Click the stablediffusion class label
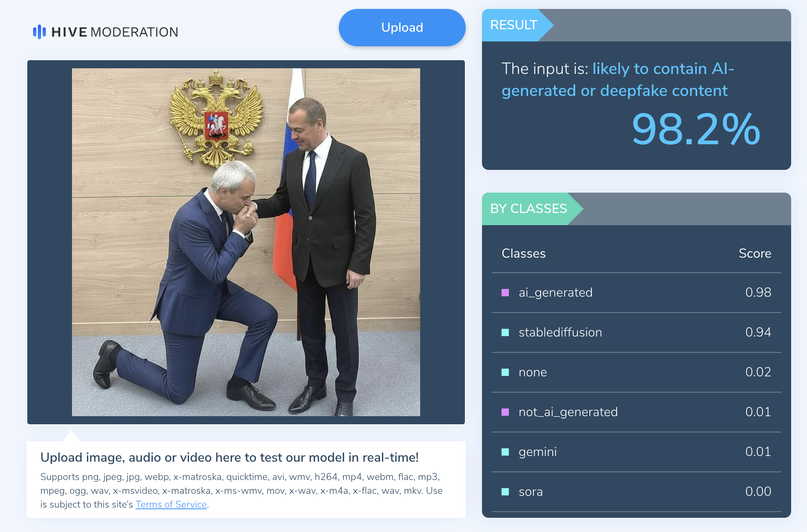807x532 pixels. click(560, 332)
